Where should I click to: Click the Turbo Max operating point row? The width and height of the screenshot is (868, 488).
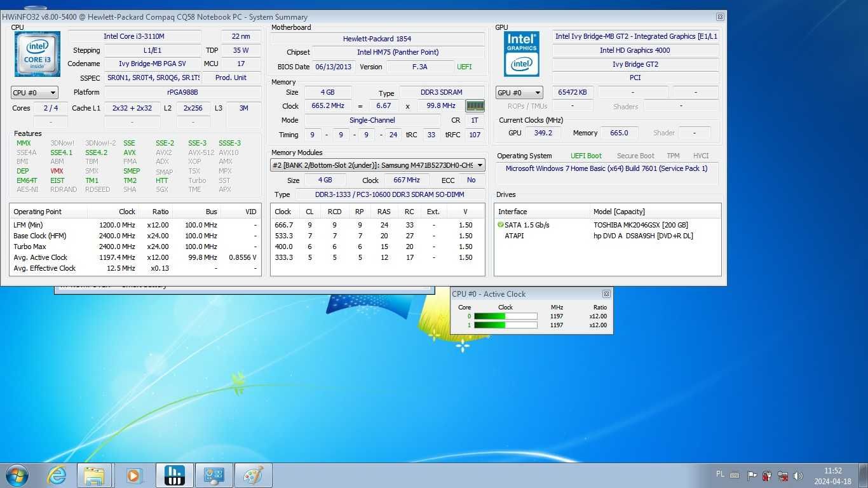(135, 247)
